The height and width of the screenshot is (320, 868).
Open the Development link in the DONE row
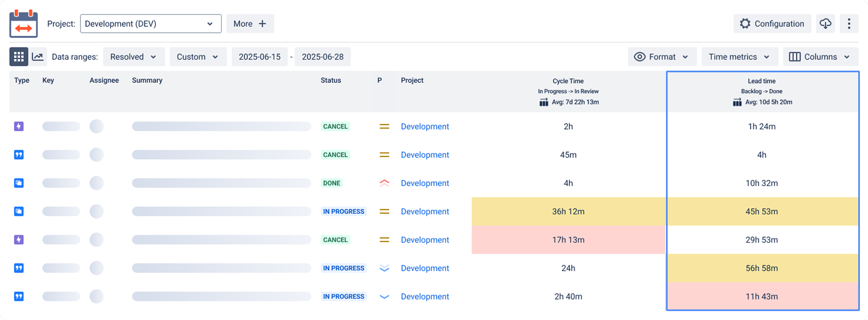(x=425, y=183)
